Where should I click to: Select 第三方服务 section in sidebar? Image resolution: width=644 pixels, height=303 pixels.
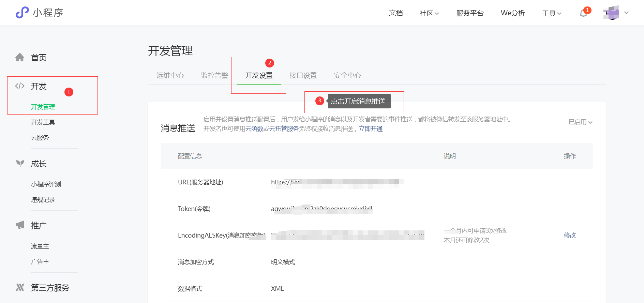tap(50, 288)
